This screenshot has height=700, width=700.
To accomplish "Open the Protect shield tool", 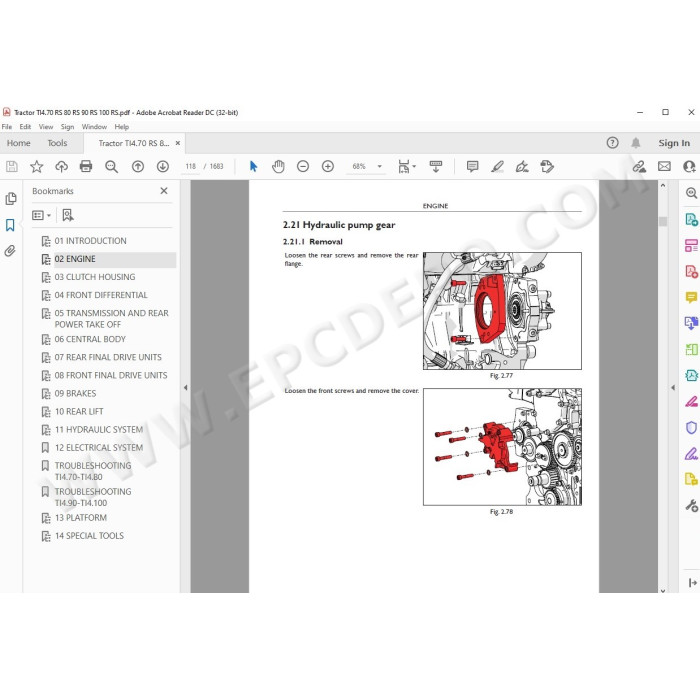I will pos(691,428).
